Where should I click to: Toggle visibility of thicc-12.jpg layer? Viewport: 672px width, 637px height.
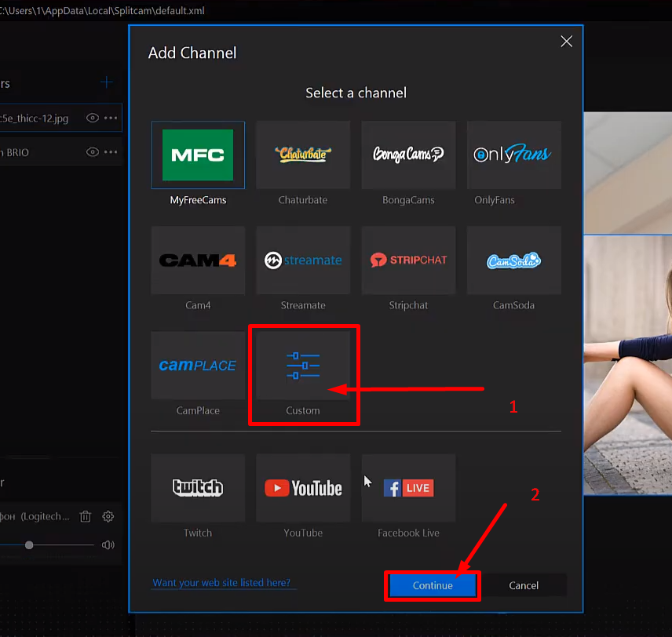pos(92,118)
